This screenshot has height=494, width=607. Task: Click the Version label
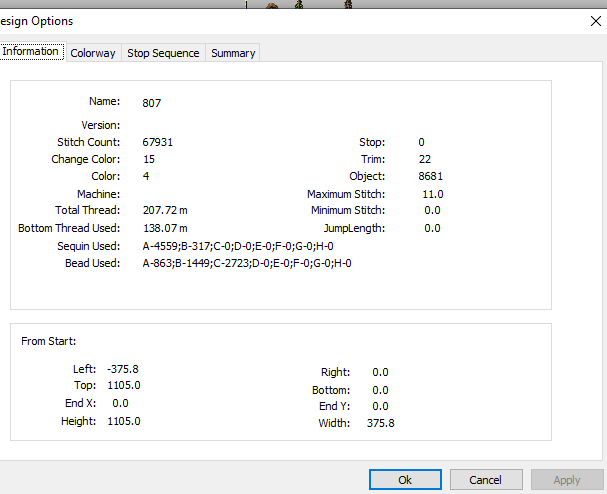101,125
